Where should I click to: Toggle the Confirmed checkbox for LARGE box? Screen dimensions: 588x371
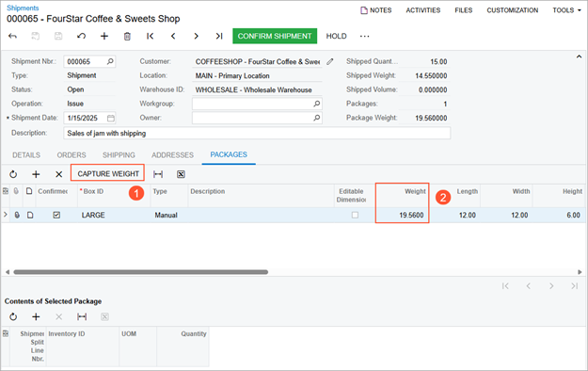[x=56, y=216]
